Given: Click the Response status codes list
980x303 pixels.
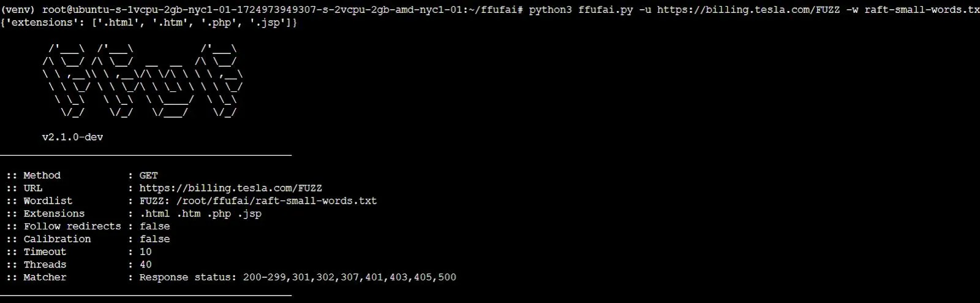Looking at the screenshot, I should 349,277.
